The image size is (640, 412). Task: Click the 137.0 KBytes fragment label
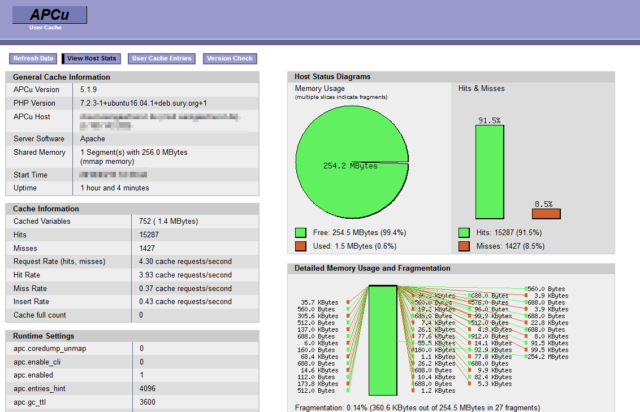click(x=318, y=330)
